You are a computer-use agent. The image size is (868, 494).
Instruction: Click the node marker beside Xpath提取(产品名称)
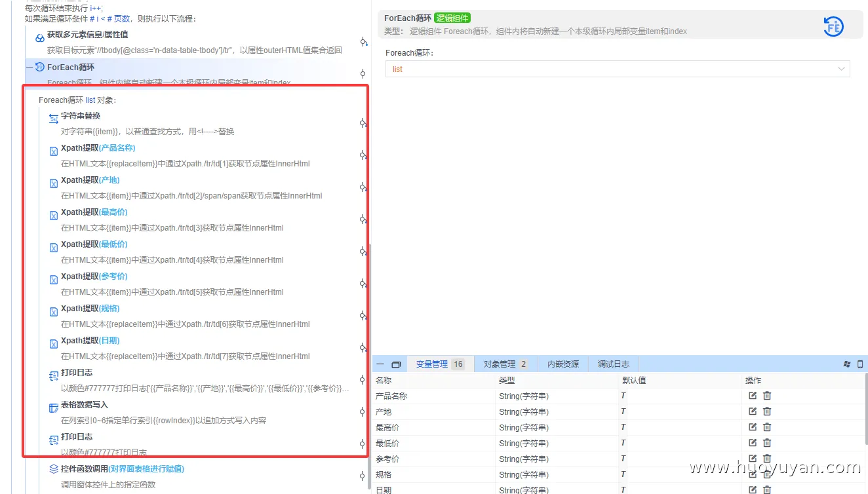(x=363, y=155)
